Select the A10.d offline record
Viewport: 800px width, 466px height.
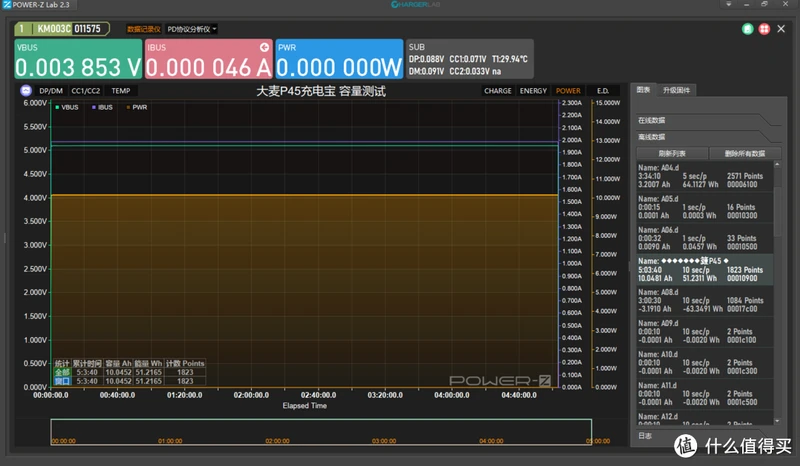click(x=705, y=363)
